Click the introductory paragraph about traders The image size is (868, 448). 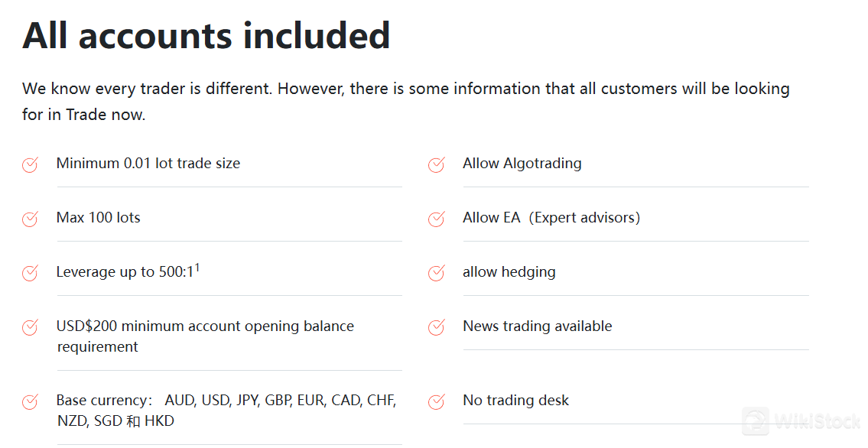[x=405, y=101]
